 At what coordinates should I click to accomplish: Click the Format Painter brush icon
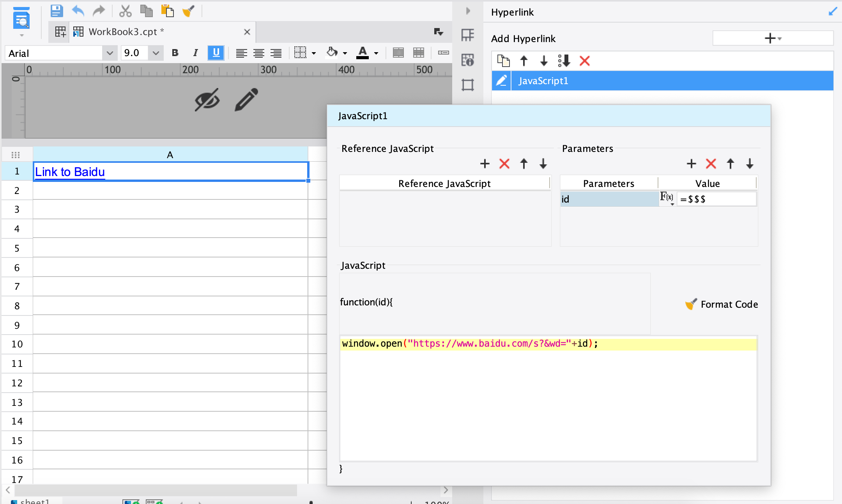188,11
